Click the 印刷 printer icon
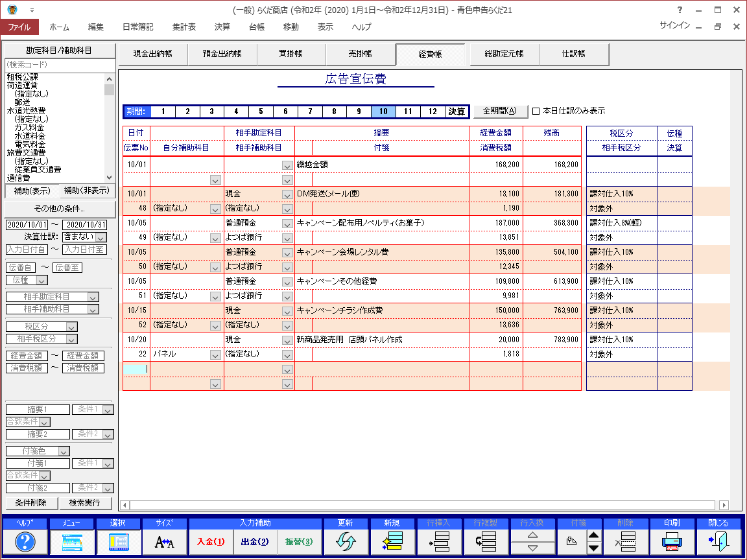 (672, 542)
